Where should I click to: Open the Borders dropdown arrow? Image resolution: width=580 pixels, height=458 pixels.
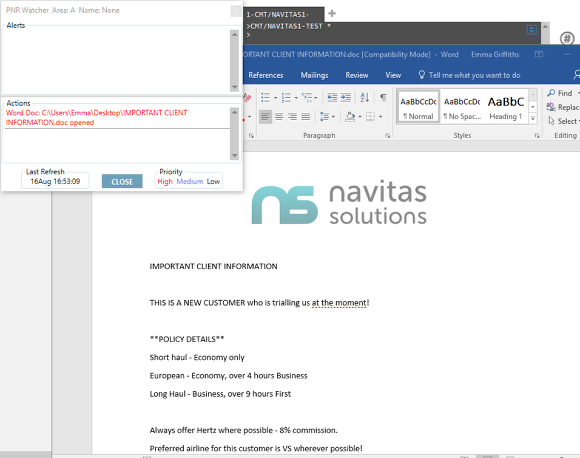[x=380, y=117]
